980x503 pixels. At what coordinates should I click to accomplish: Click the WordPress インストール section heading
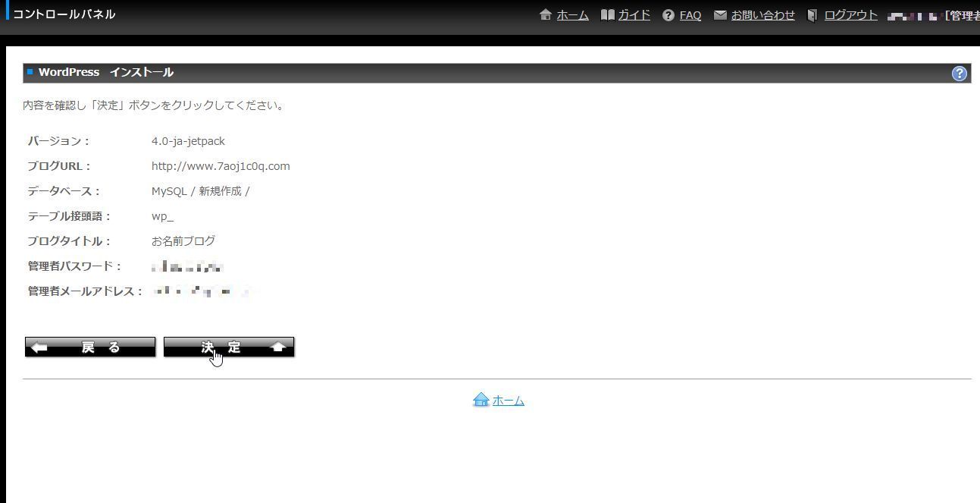[106, 73]
